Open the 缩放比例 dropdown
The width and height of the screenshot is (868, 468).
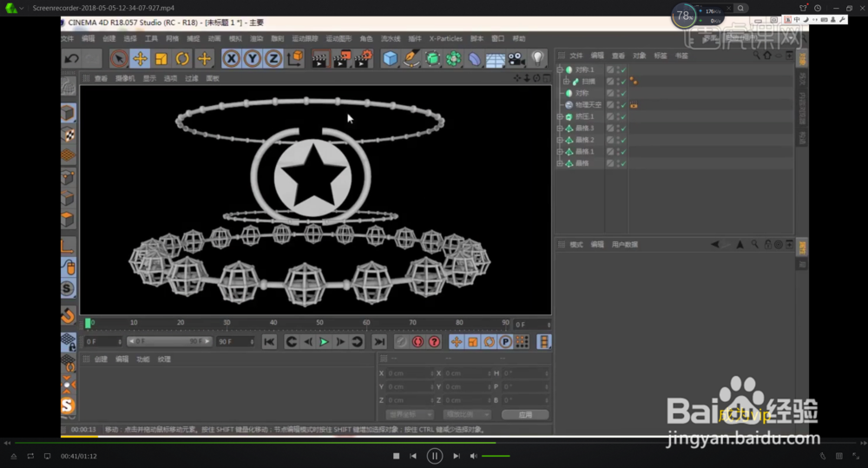click(467, 414)
